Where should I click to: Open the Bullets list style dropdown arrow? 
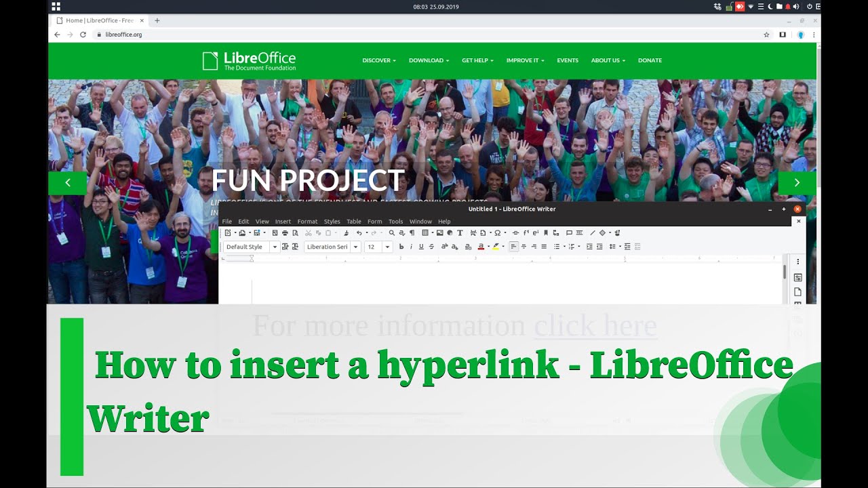pyautogui.click(x=564, y=247)
